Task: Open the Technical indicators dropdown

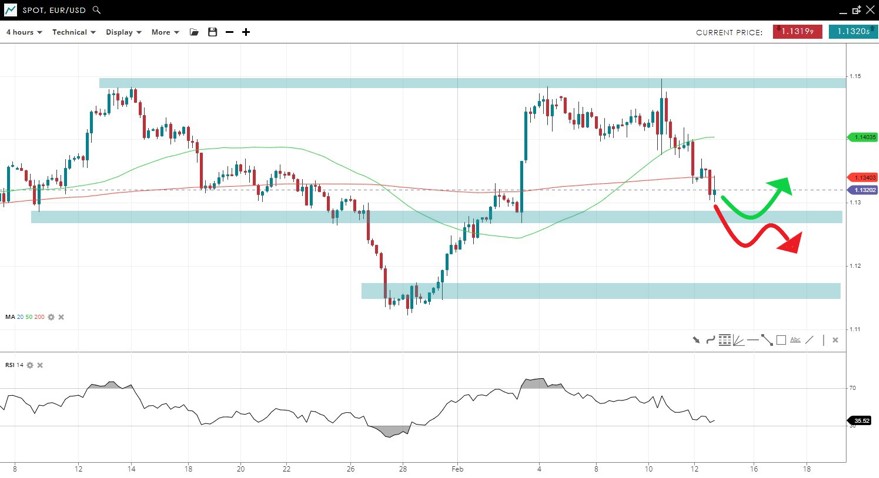Action: coord(74,32)
